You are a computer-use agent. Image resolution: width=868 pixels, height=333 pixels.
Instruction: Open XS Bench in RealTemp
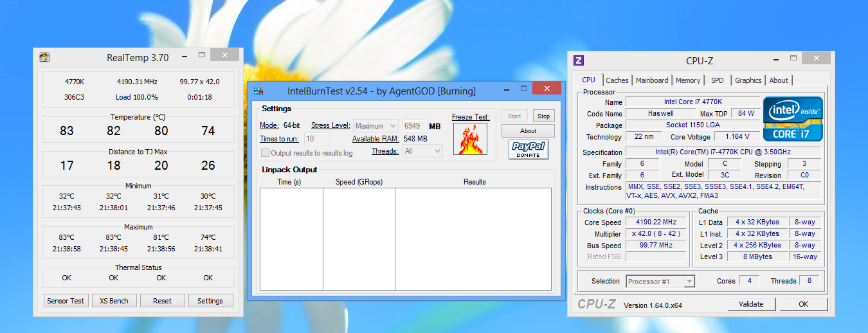pos(114,301)
